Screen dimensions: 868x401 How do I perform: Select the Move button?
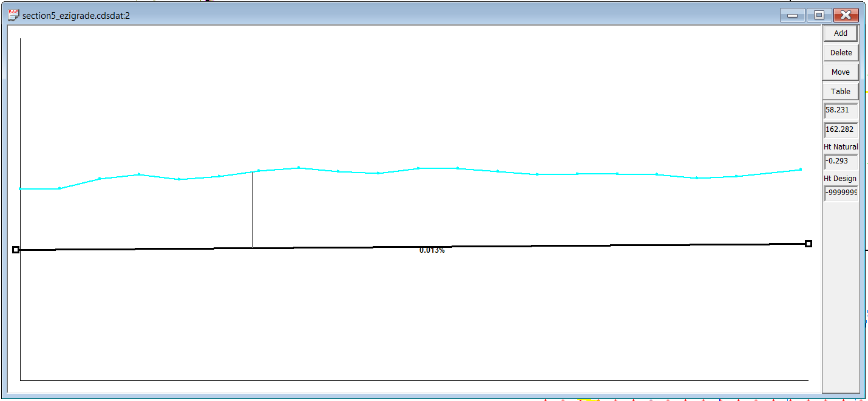click(x=841, y=72)
